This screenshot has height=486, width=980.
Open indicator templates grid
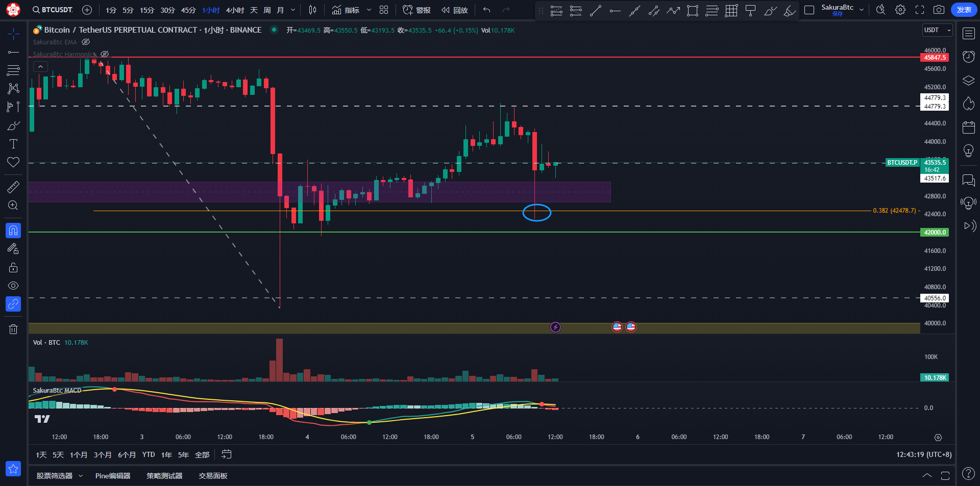(384, 10)
